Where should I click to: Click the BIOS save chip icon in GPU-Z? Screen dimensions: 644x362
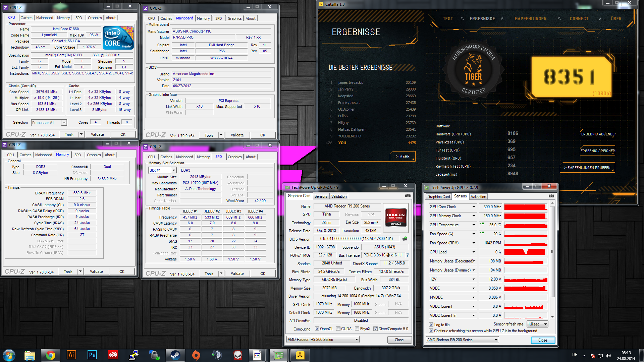pos(405,239)
